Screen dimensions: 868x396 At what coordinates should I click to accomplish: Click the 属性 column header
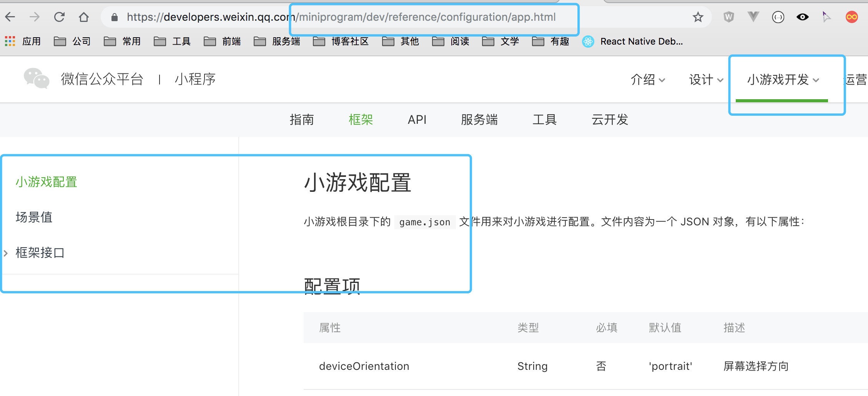click(x=330, y=328)
